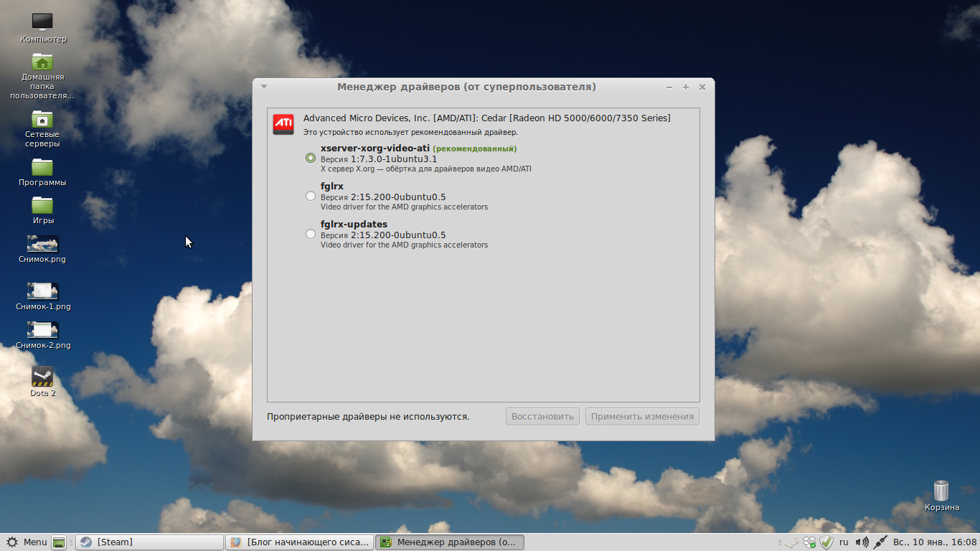This screenshot has height=551, width=980.
Task: Open the update manager shield icon
Action: [826, 542]
